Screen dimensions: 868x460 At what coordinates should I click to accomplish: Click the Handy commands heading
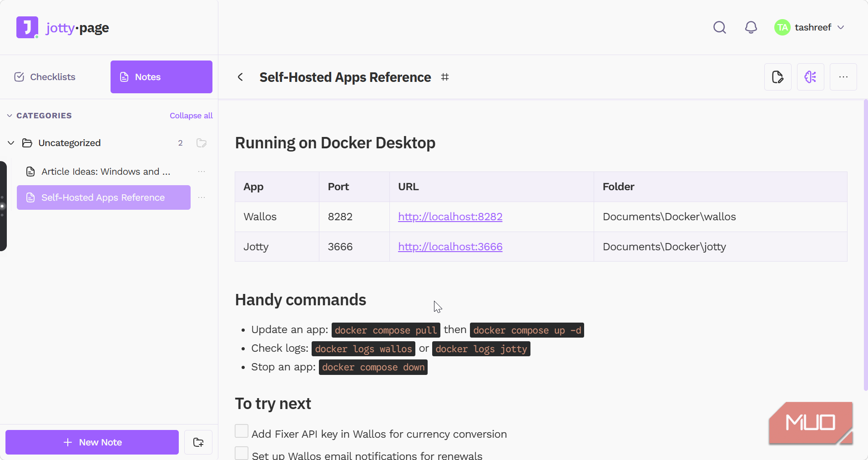(301, 300)
